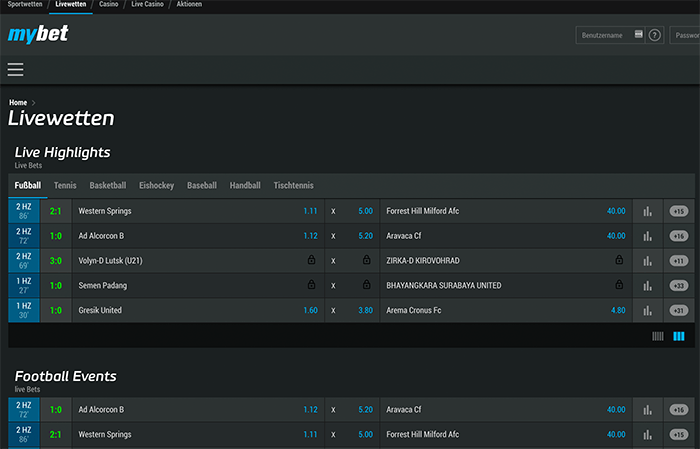The height and width of the screenshot is (449, 700).
Task: Click the Home breadcrumb link
Action: tap(18, 102)
